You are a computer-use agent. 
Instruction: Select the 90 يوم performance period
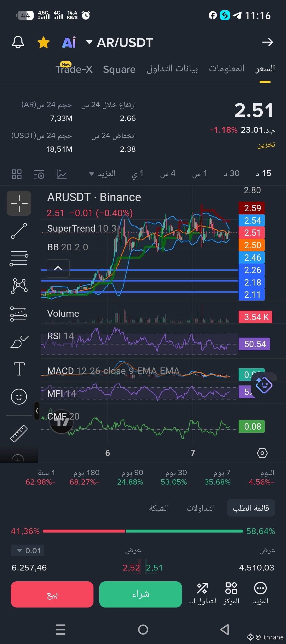130,477
